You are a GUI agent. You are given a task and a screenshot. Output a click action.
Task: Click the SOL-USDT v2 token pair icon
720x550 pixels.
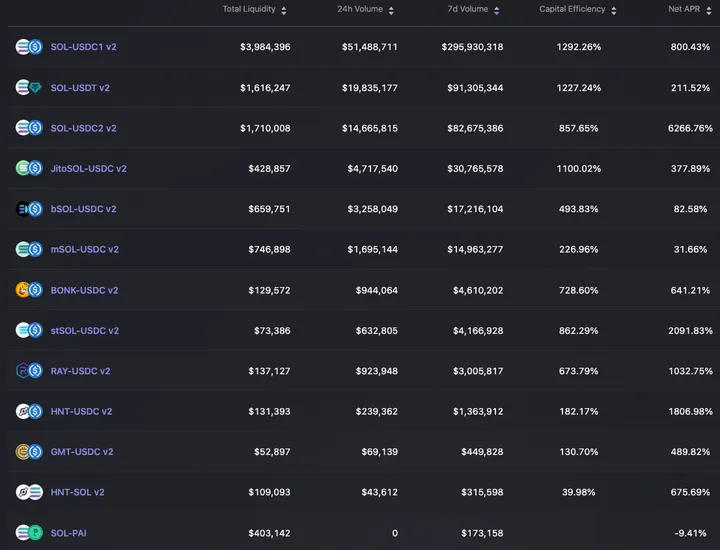[28, 88]
